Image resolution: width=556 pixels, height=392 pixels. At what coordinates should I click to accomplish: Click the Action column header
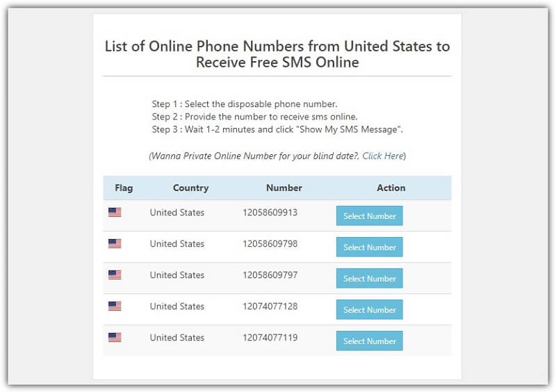pos(391,188)
